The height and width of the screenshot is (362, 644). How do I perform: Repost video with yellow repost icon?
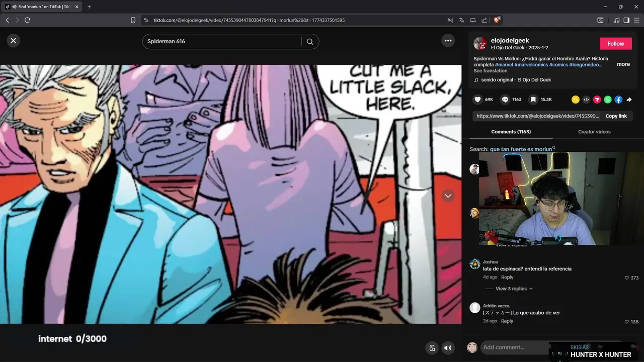click(576, 100)
